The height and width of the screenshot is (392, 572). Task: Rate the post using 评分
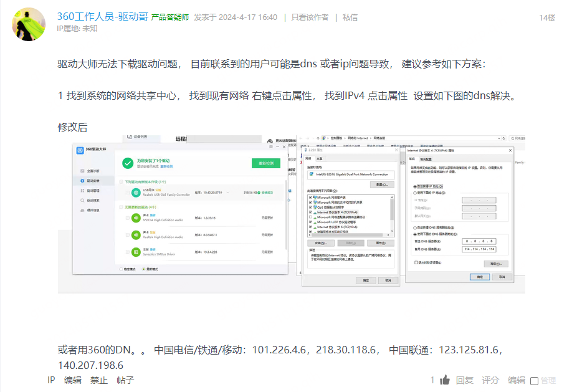point(490,380)
